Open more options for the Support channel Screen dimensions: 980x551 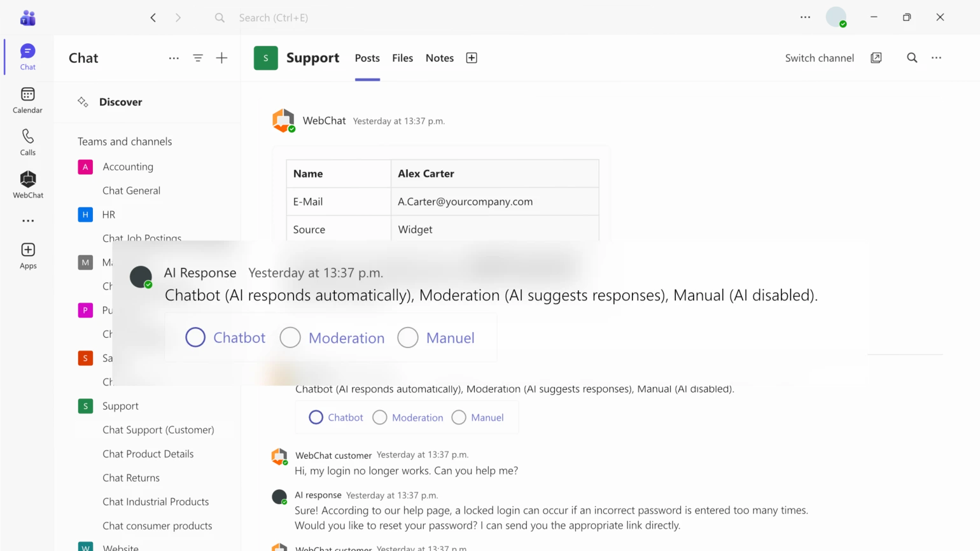(x=936, y=57)
